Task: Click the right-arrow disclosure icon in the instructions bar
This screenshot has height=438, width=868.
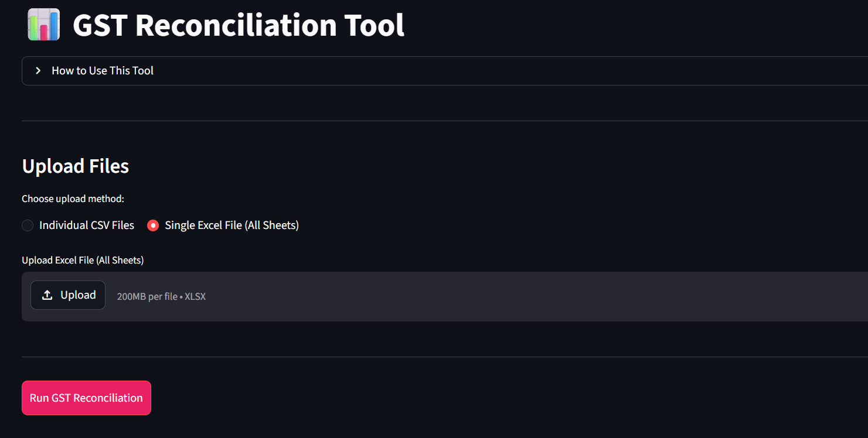Action: click(x=38, y=70)
